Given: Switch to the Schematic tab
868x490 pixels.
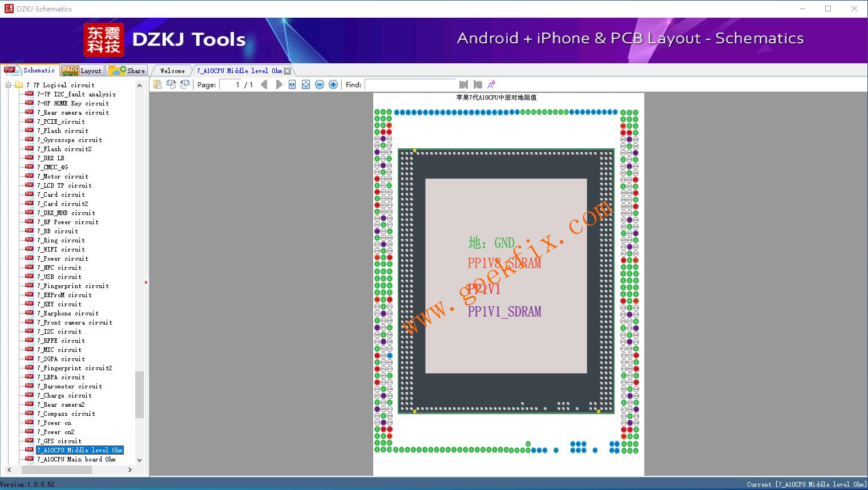Looking at the screenshot, I should 30,70.
